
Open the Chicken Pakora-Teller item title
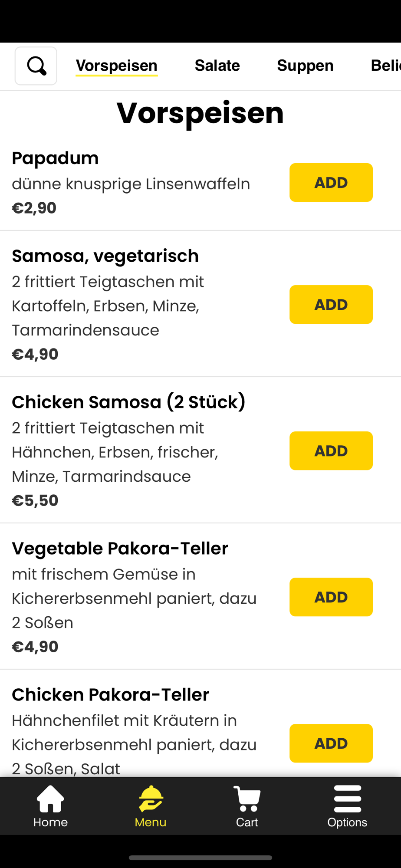(110, 694)
